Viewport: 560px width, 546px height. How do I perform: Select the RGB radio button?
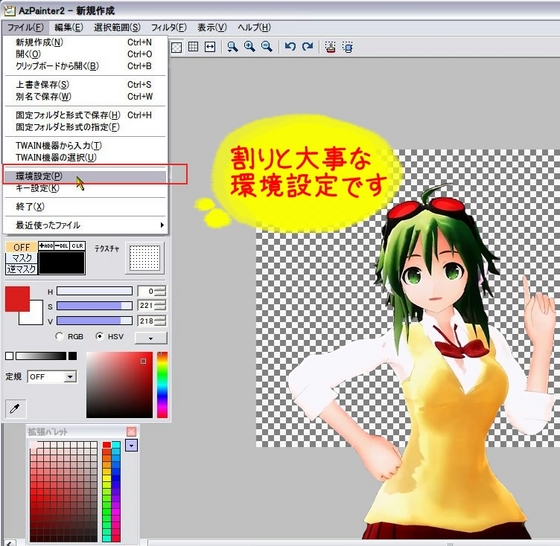[59, 336]
